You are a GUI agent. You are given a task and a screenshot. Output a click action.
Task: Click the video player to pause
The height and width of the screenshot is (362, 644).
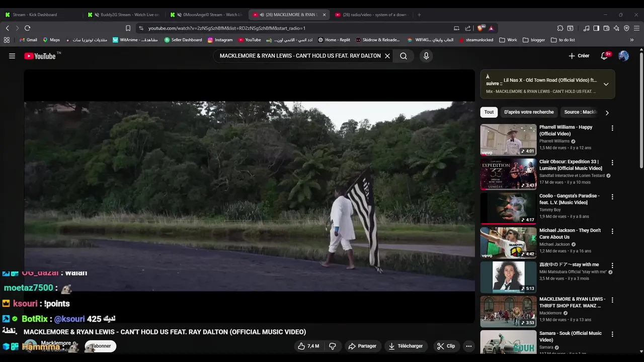249,196
